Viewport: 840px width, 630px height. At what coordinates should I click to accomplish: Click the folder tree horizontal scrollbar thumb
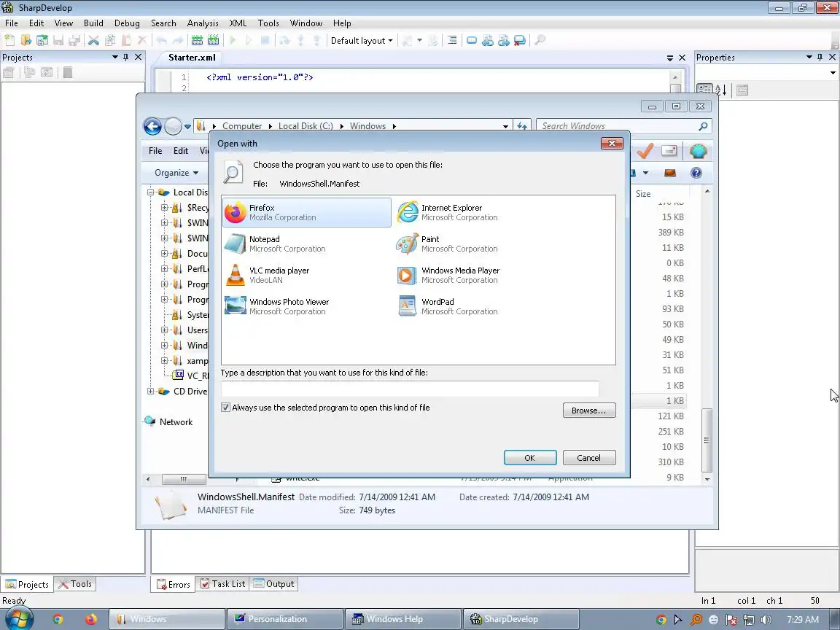[x=184, y=479]
